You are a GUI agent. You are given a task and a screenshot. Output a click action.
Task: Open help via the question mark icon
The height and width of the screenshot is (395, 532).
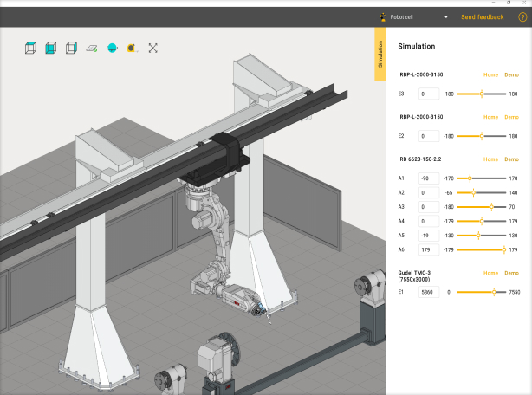tap(522, 16)
